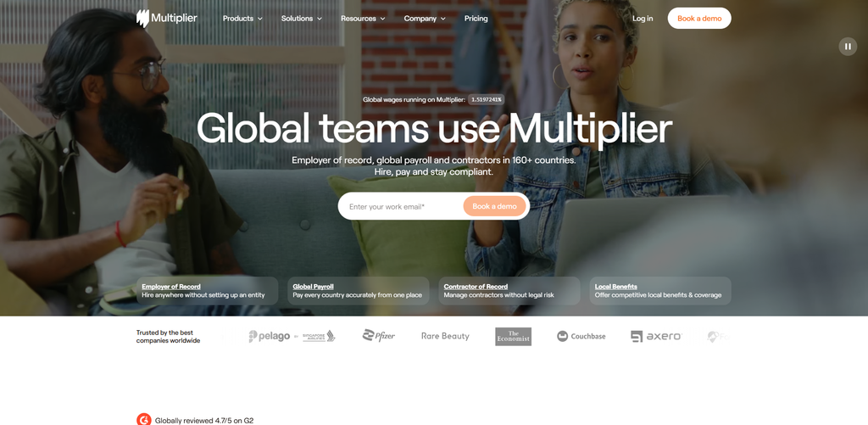Open the Employer of Record card

point(208,291)
